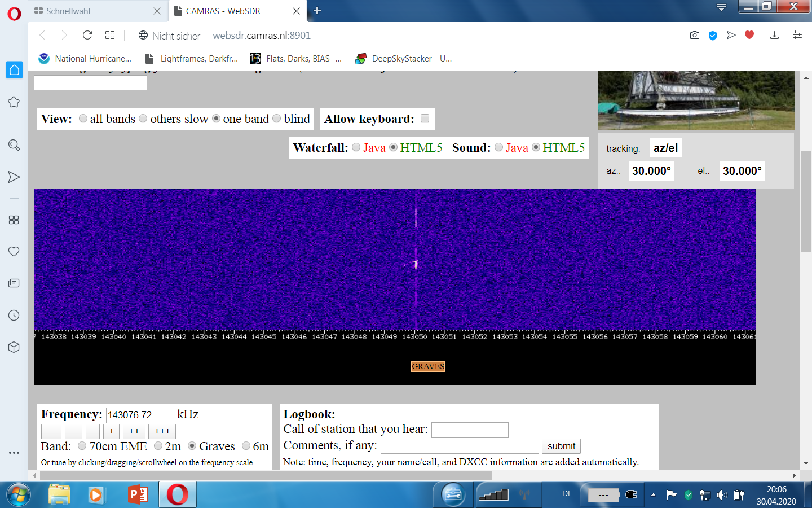Reload the WebSDR page
This screenshot has height=508, width=812.
coord(87,36)
